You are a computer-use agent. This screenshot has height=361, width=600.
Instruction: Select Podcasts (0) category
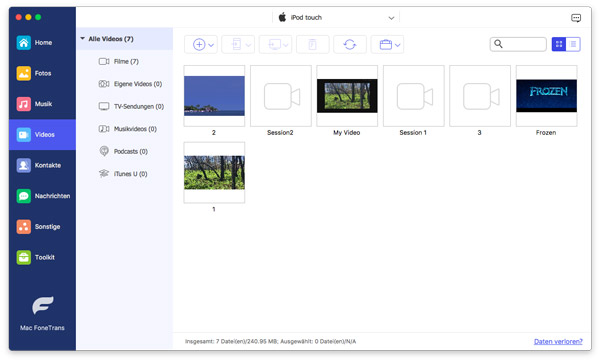(125, 151)
